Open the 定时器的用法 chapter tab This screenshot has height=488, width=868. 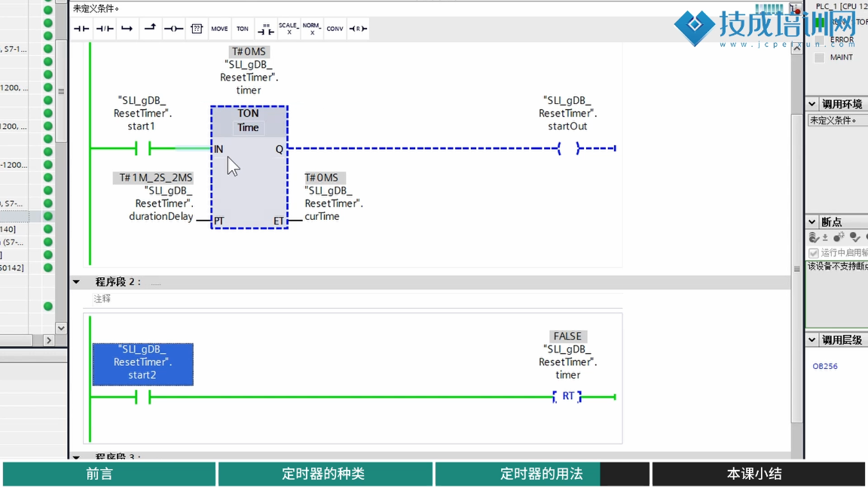[x=542, y=474]
